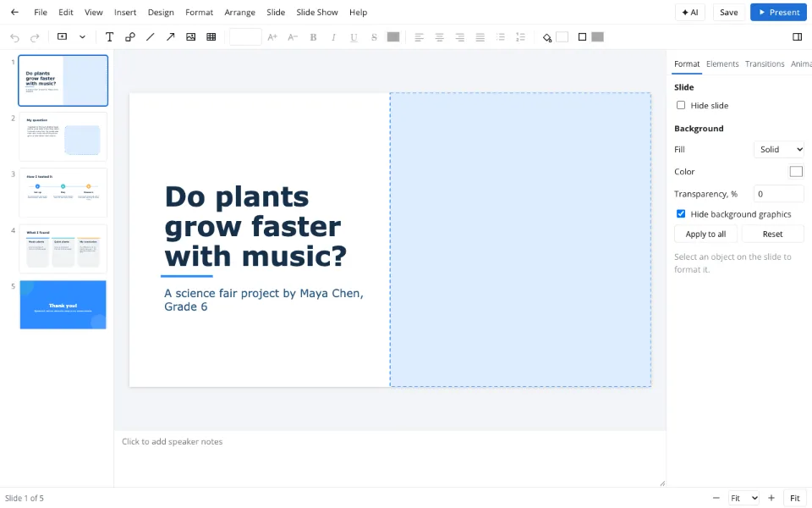Center align text

pos(440,36)
